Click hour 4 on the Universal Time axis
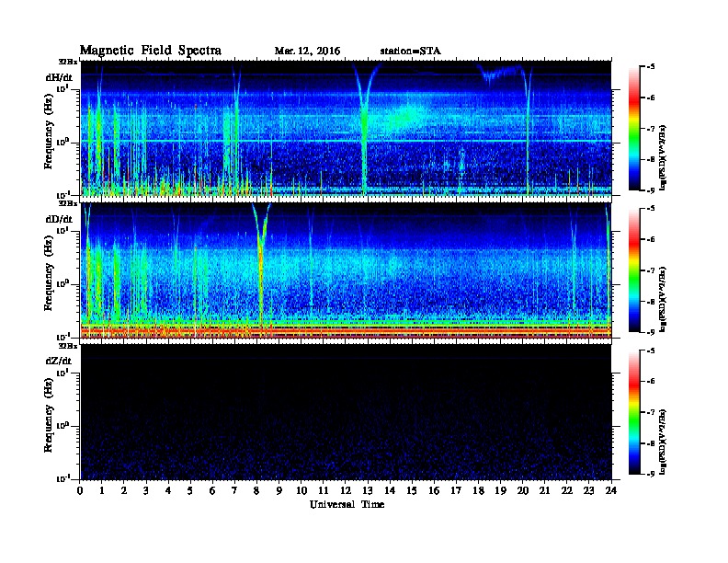 [168, 490]
